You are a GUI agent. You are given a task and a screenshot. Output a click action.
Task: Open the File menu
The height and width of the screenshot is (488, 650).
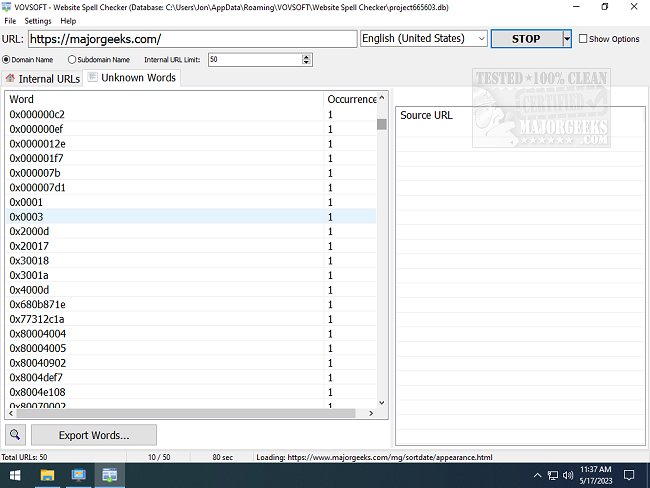tap(10, 21)
